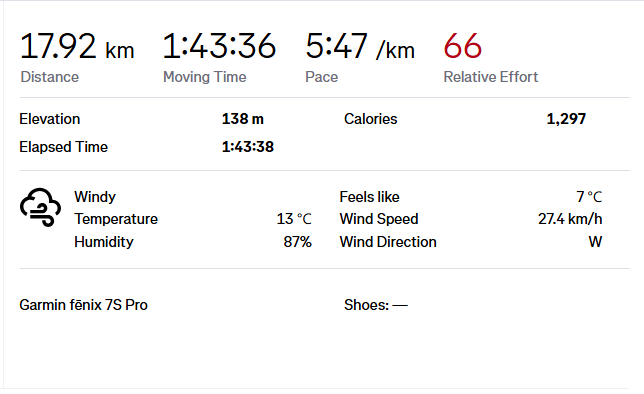Image resolution: width=644 pixels, height=394 pixels.
Task: Click the Garmin fēnix 7S Pro device name
Action: [x=83, y=305]
